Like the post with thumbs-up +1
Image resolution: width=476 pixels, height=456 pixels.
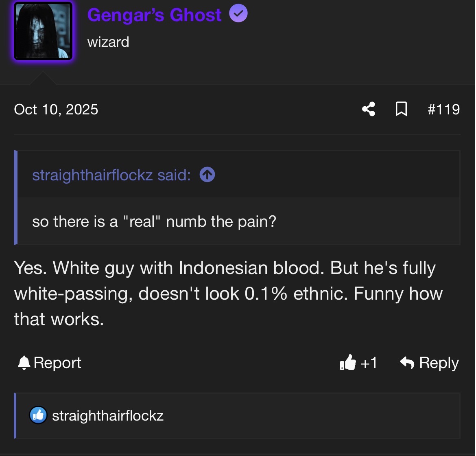click(358, 363)
